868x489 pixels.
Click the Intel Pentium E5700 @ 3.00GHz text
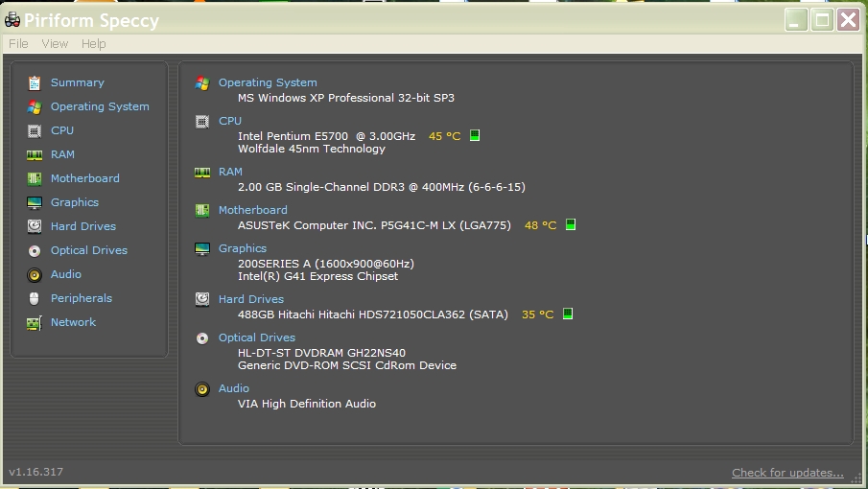tap(327, 136)
